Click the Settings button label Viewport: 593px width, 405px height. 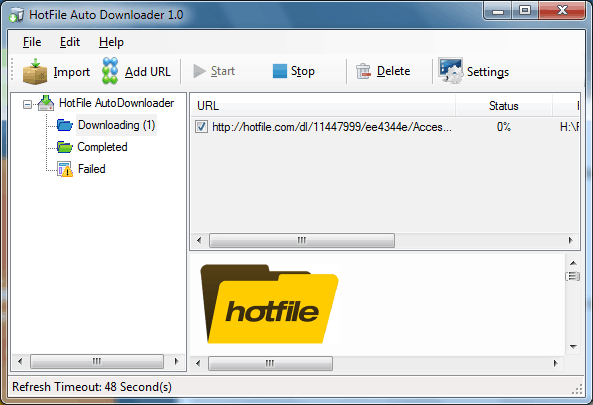[488, 72]
